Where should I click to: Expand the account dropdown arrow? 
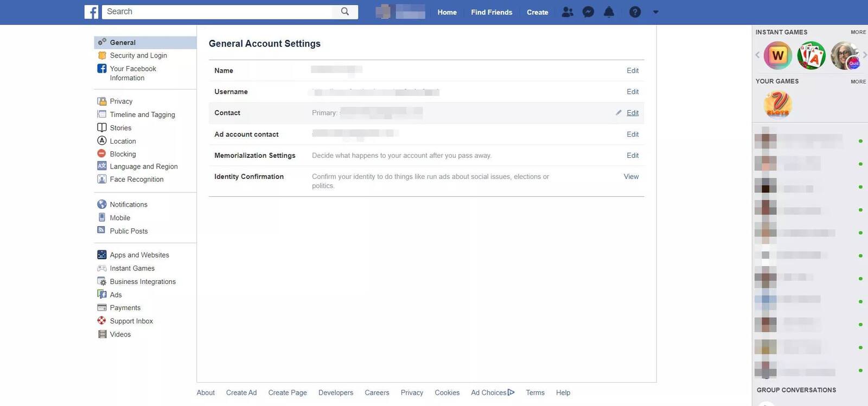[655, 12]
